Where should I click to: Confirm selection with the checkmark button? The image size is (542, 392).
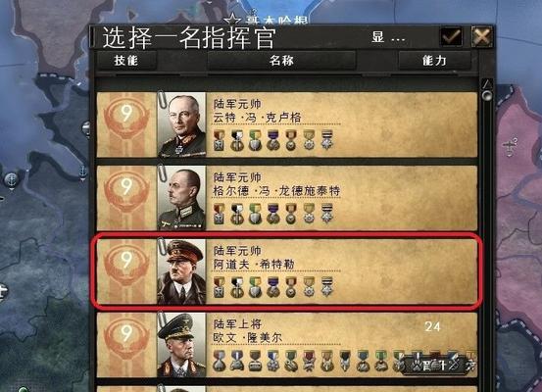(x=452, y=36)
